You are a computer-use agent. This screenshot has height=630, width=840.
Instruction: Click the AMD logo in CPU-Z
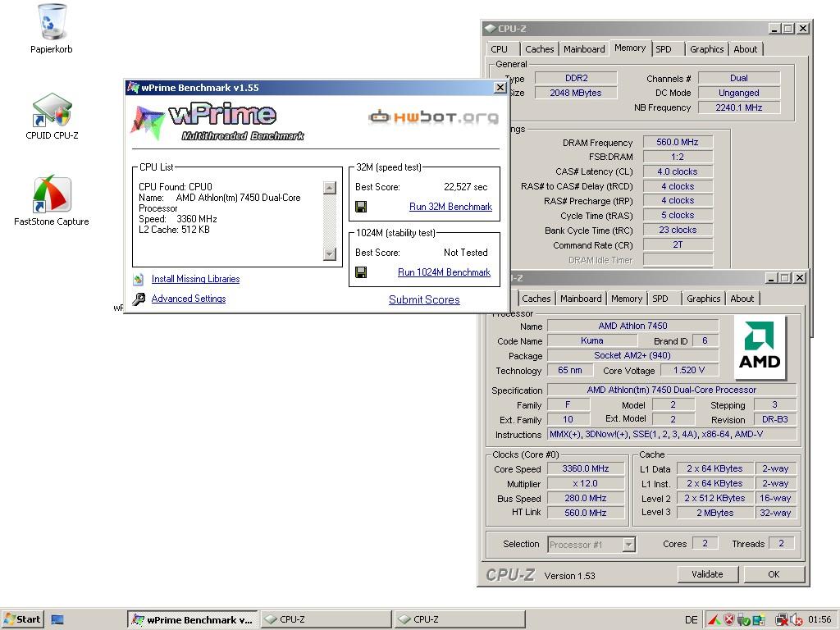coord(760,347)
